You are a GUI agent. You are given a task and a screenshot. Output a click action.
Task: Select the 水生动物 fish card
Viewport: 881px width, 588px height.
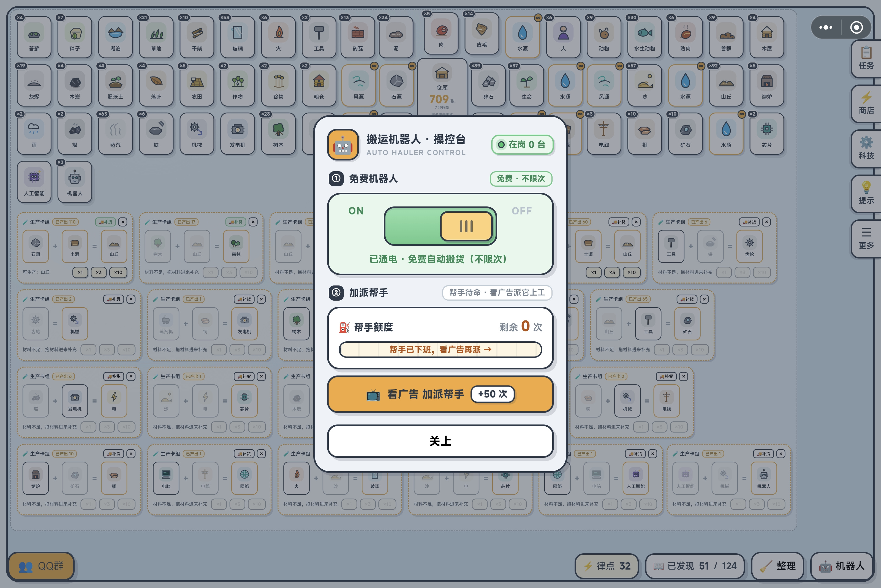(645, 37)
